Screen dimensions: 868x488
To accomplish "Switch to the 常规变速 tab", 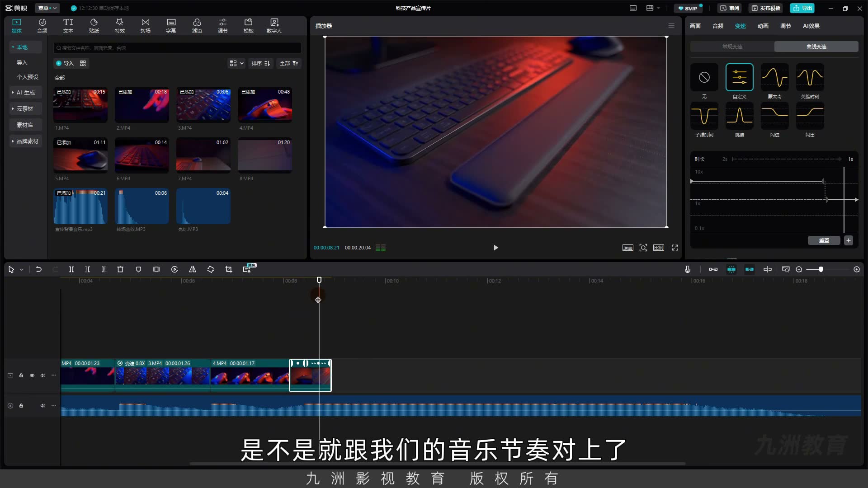I will (732, 47).
